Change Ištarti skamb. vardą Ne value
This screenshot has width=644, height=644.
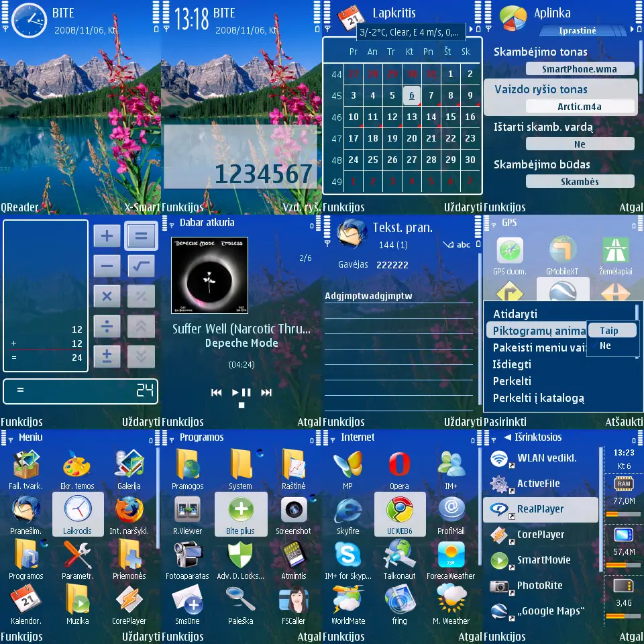click(580, 144)
